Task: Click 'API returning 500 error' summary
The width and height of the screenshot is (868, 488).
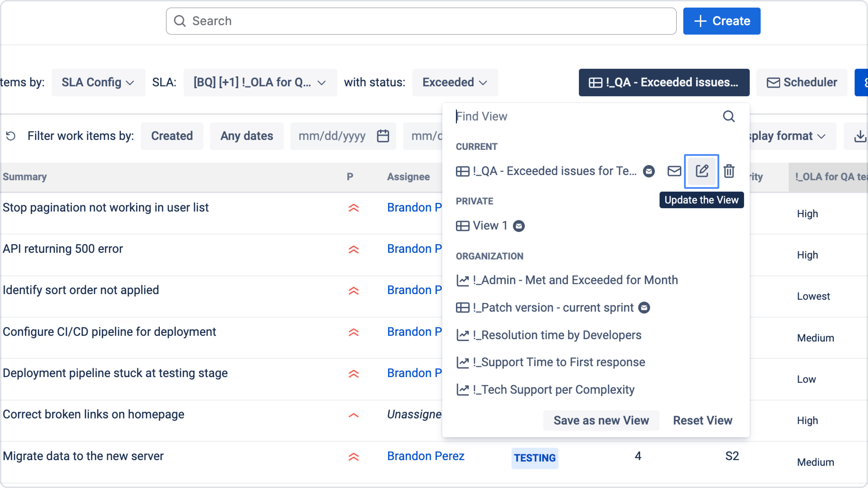Action: pyautogui.click(x=63, y=249)
